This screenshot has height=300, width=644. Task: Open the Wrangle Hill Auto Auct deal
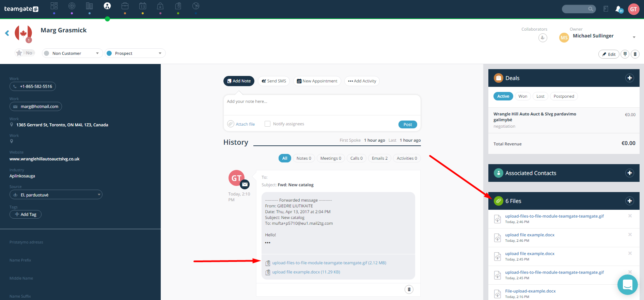[535, 117]
